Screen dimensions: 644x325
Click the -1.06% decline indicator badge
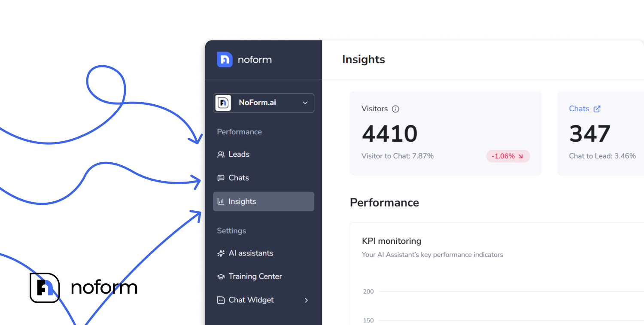coord(508,156)
